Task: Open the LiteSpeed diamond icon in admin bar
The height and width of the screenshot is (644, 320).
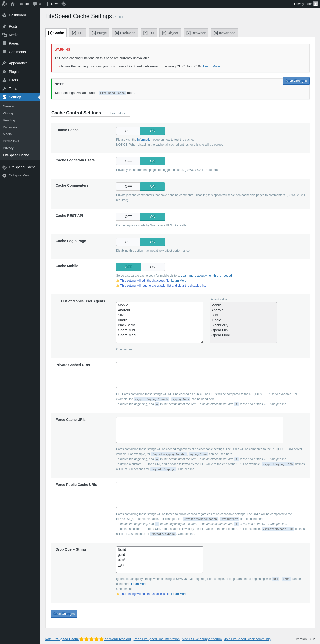Action: point(64,4)
